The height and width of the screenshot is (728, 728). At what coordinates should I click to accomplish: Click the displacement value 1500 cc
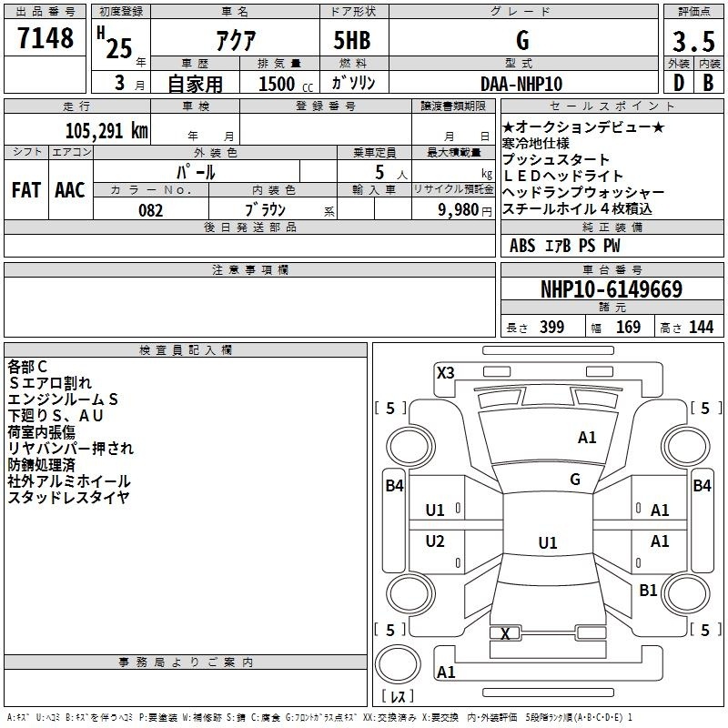(x=286, y=84)
